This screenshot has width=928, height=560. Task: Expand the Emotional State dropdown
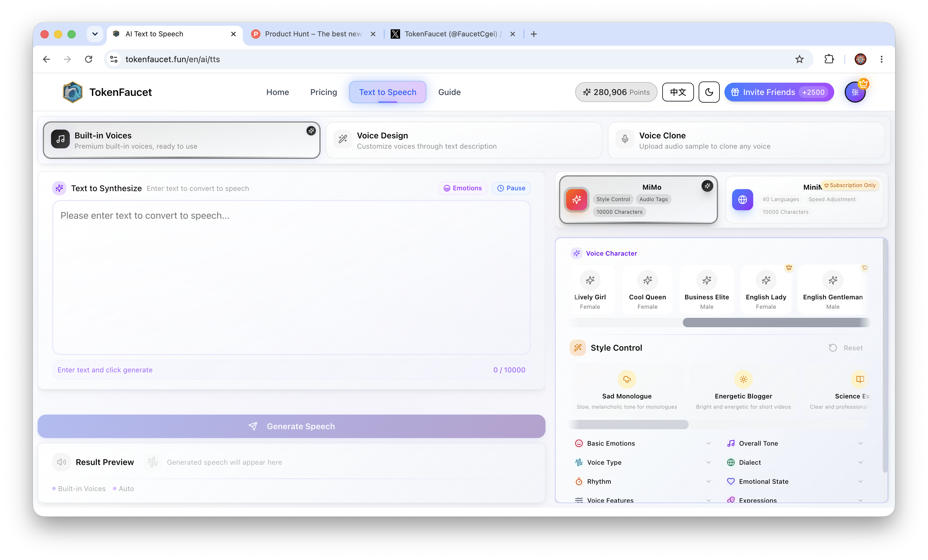coord(795,482)
